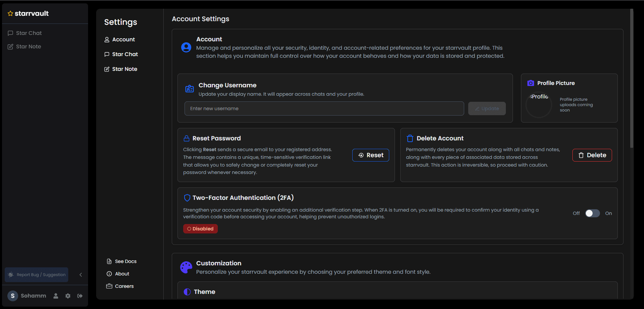Collapse the sidebar using the chevron arrow
This screenshot has height=309, width=644.
(80, 274)
